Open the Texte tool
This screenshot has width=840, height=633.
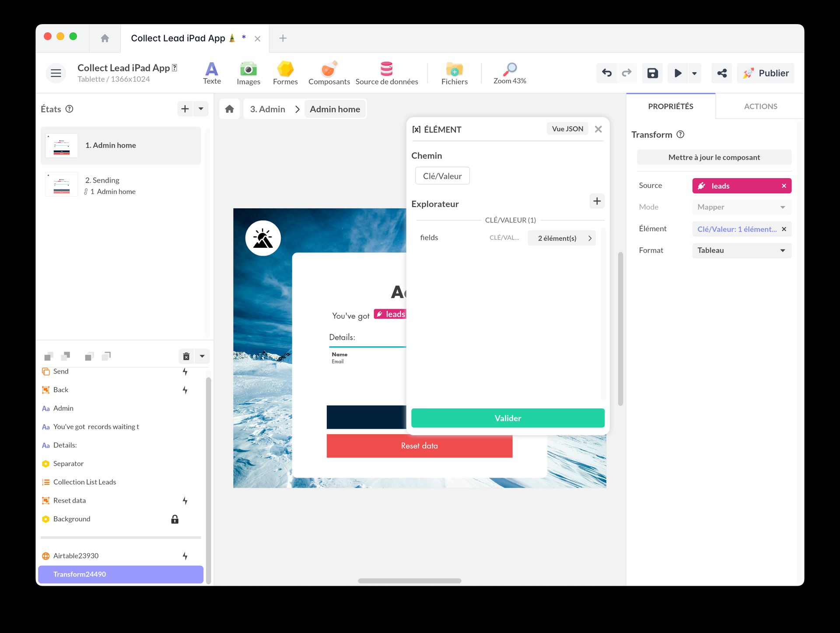tap(211, 73)
